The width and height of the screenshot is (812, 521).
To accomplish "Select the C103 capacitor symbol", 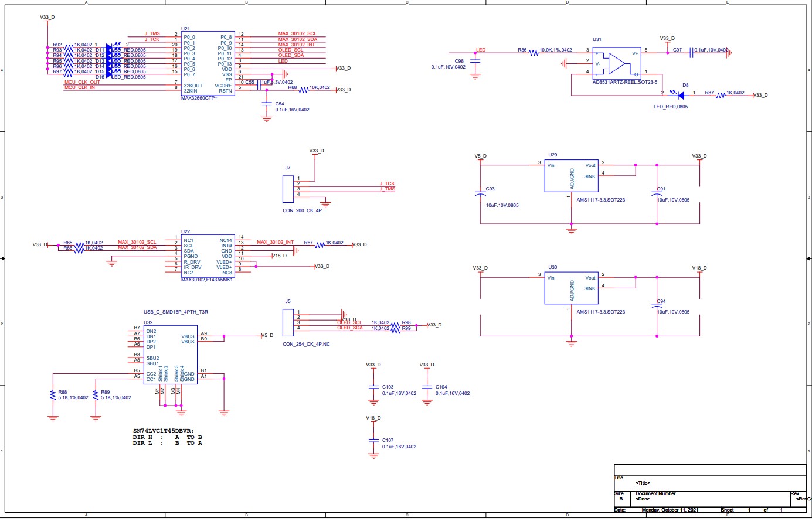I will [x=373, y=387].
